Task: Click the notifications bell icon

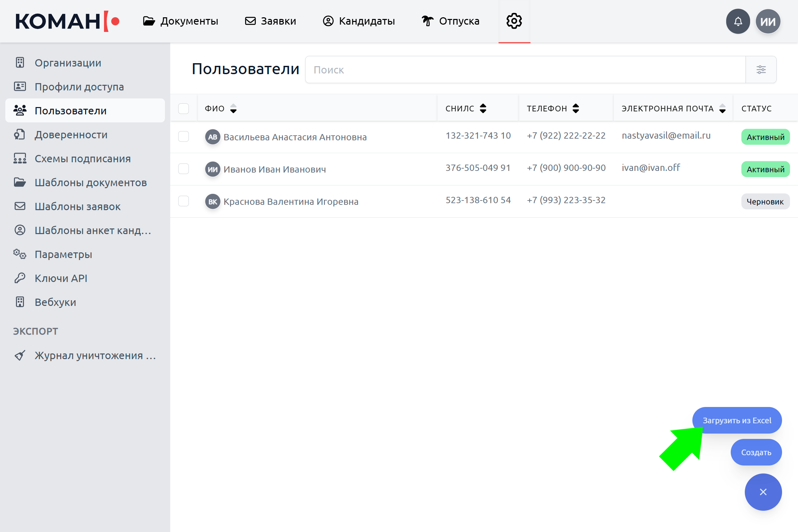Action: (737, 21)
